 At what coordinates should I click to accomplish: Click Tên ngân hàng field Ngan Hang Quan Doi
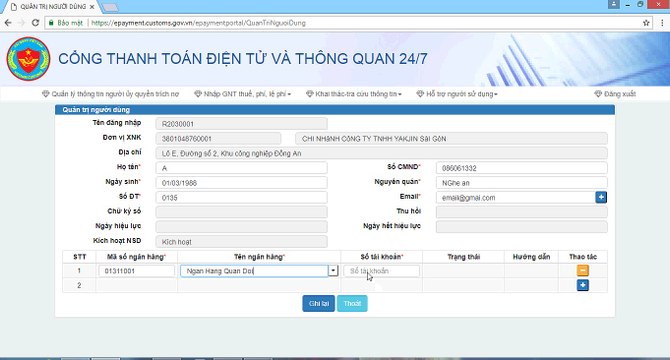pyautogui.click(x=254, y=271)
